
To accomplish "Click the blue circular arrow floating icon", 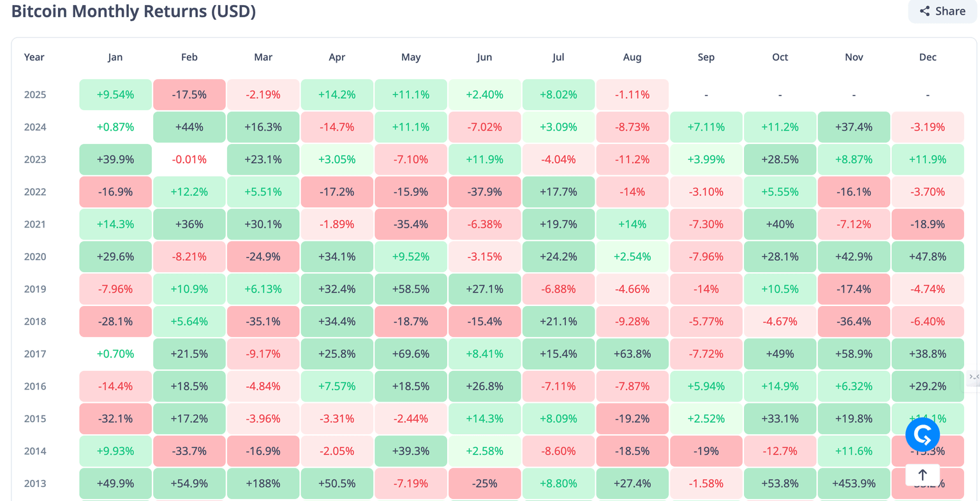I will (922, 435).
